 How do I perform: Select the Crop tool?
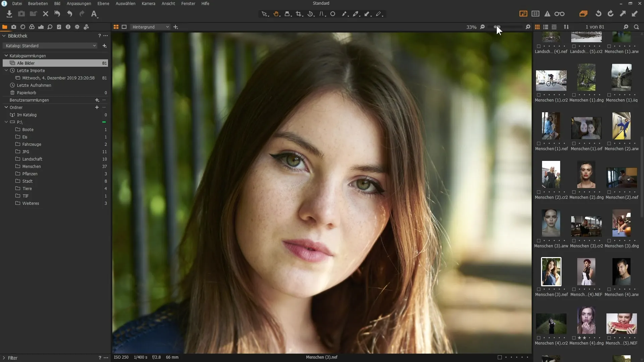coord(299,14)
